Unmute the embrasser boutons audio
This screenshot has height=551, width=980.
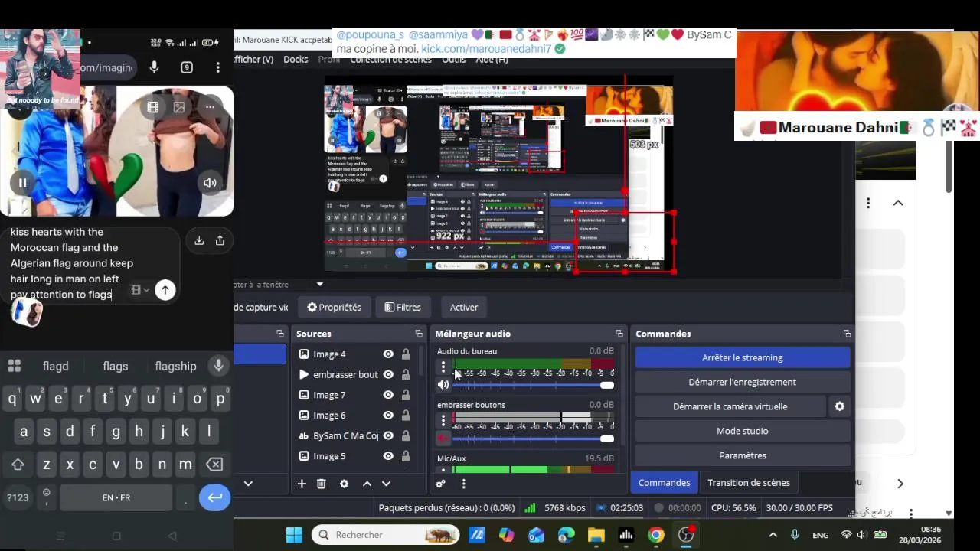[443, 439]
